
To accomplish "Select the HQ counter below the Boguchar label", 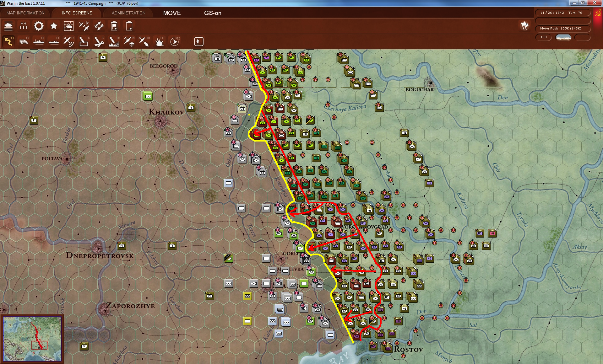I will pyautogui.click(x=405, y=133).
